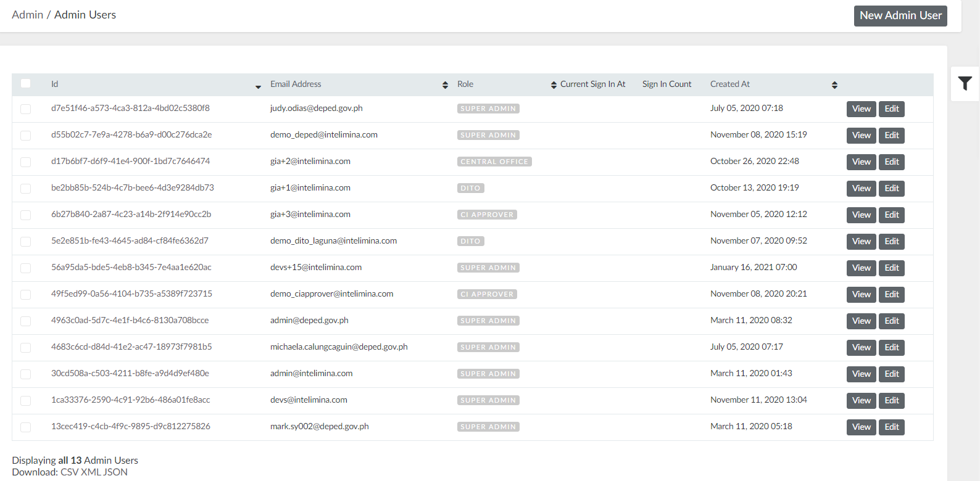
Task: Edit demo_dito_laguna@intelimina.com user
Action: click(x=892, y=242)
